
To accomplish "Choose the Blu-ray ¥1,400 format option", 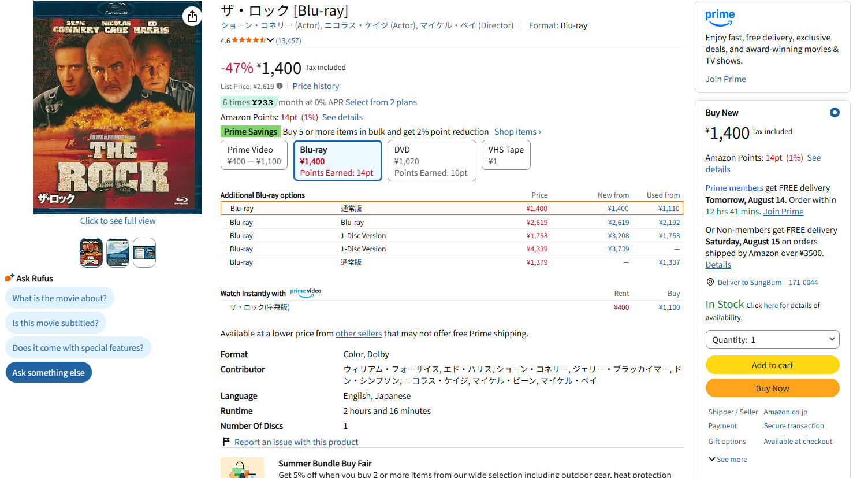I will click(337, 161).
